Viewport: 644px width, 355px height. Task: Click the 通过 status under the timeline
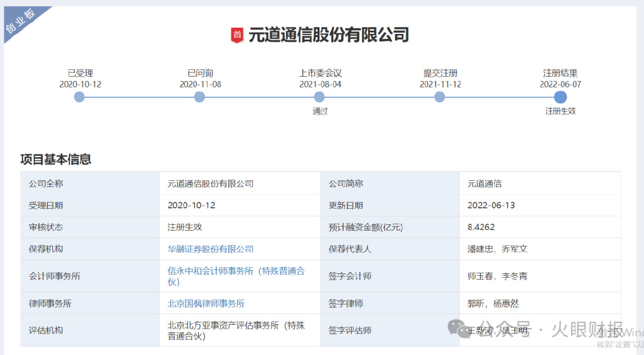pyautogui.click(x=320, y=111)
